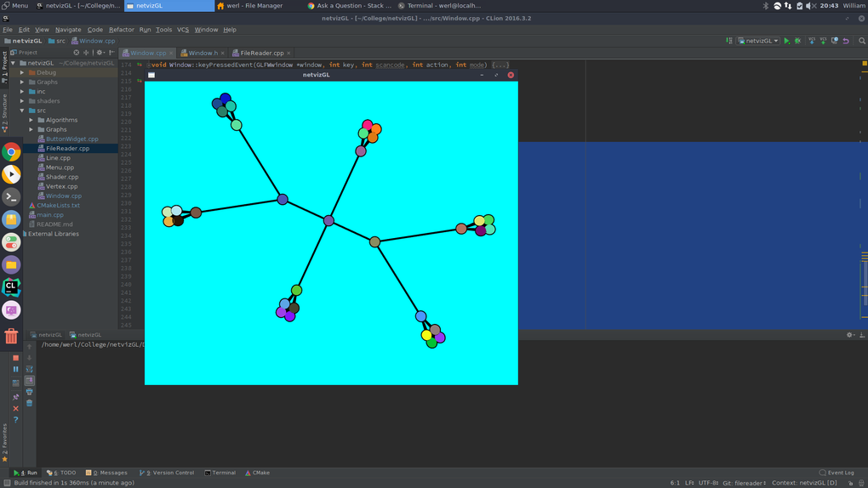Pause program output in Run panel
868x488 pixels.
pos(16,369)
